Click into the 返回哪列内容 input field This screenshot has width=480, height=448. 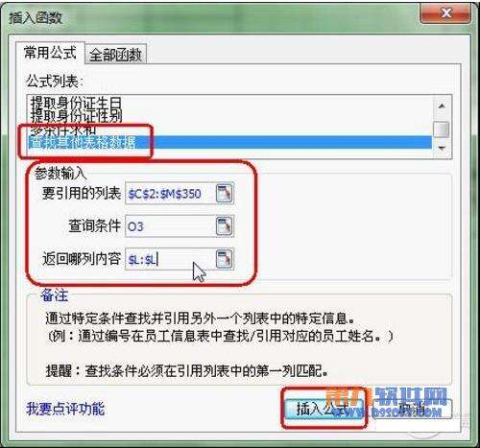[171, 259]
